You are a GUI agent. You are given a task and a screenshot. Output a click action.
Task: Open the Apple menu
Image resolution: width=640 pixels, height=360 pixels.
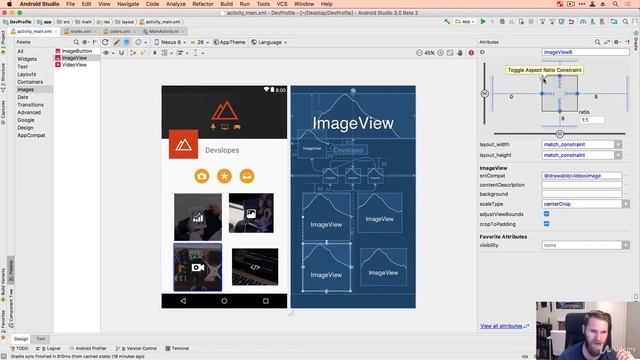pyautogui.click(x=9, y=4)
